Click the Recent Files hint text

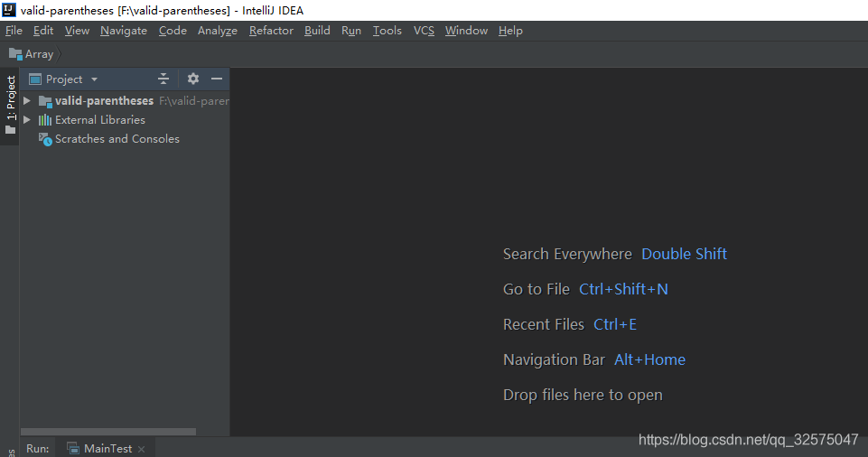[x=544, y=324]
